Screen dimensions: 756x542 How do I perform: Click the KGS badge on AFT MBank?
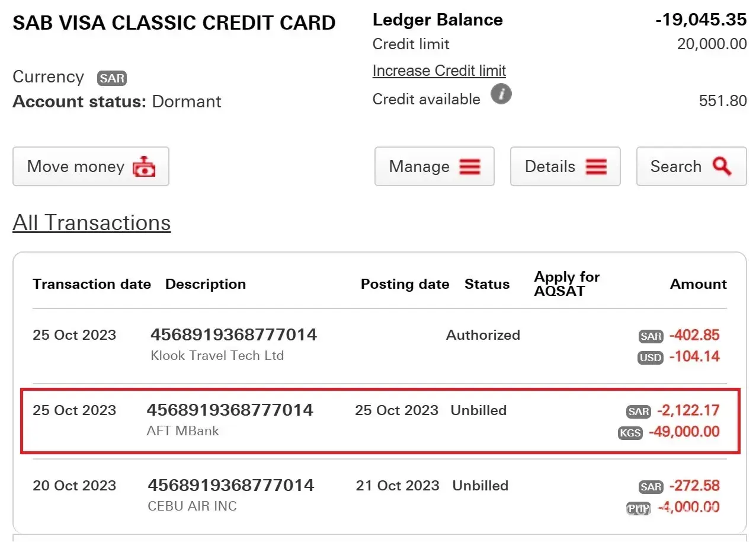(x=630, y=433)
